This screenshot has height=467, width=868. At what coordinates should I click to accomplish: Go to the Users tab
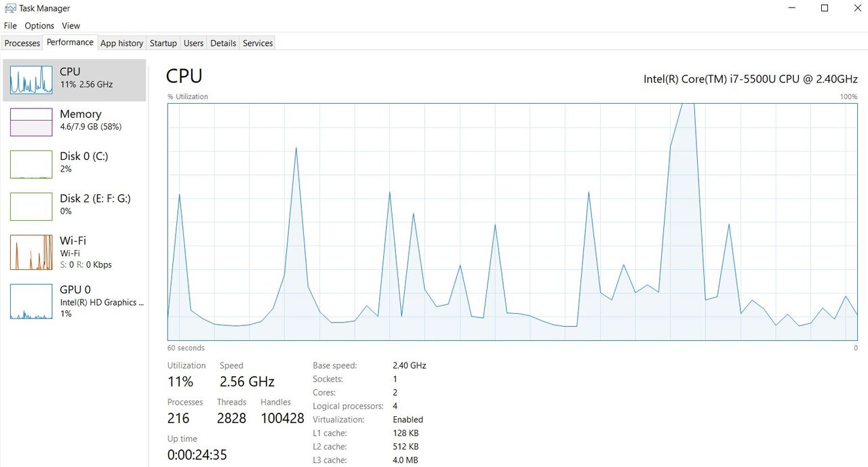coord(193,43)
